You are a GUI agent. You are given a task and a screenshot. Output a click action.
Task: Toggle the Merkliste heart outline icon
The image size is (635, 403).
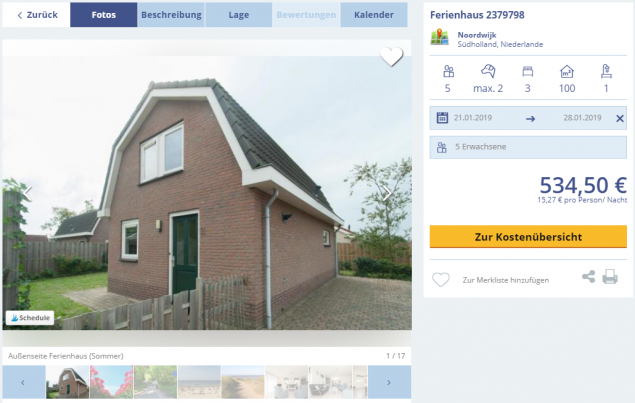[x=441, y=279]
